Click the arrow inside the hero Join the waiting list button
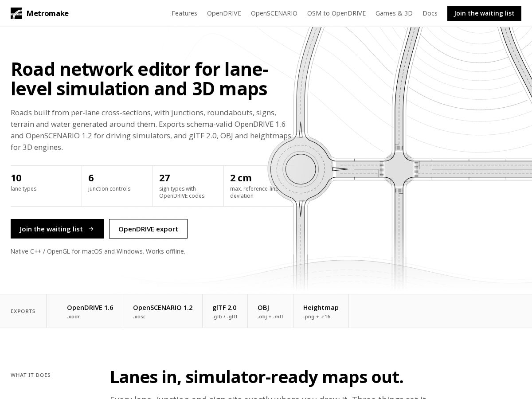 tap(91, 229)
